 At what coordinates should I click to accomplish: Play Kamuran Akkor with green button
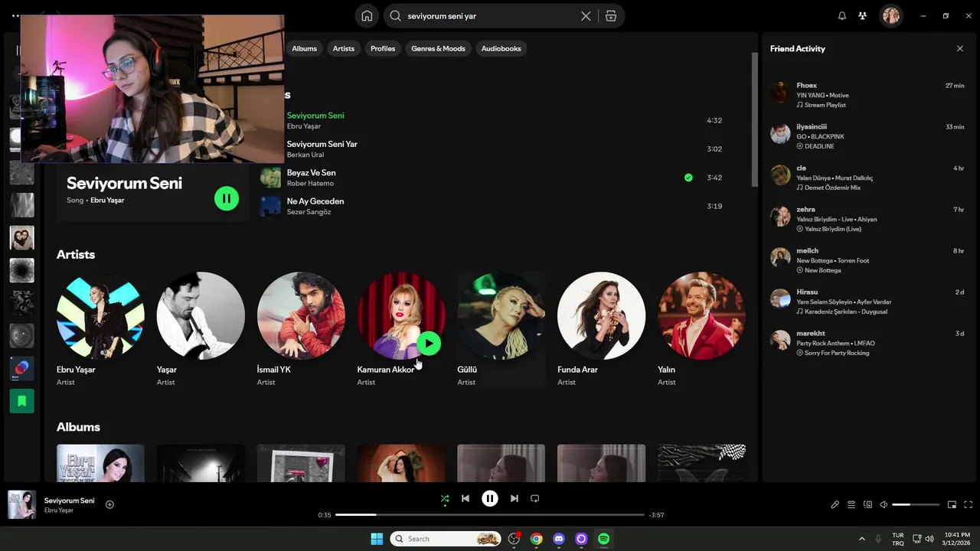(x=429, y=344)
